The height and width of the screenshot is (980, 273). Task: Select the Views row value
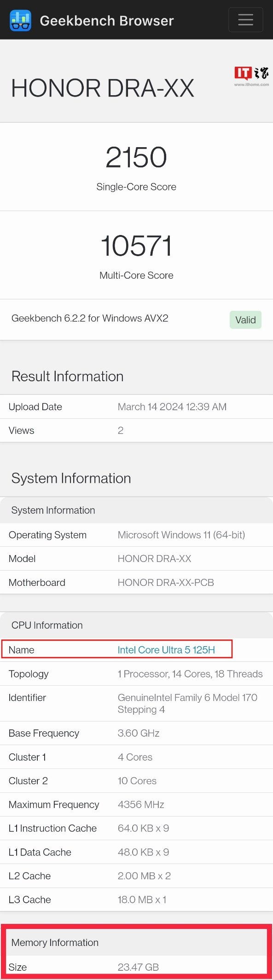point(121,431)
